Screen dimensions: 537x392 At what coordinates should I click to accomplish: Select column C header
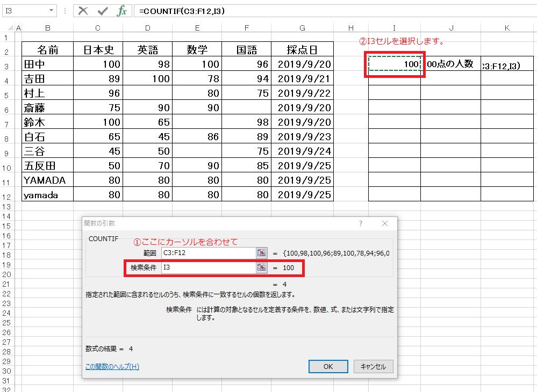tap(98, 27)
